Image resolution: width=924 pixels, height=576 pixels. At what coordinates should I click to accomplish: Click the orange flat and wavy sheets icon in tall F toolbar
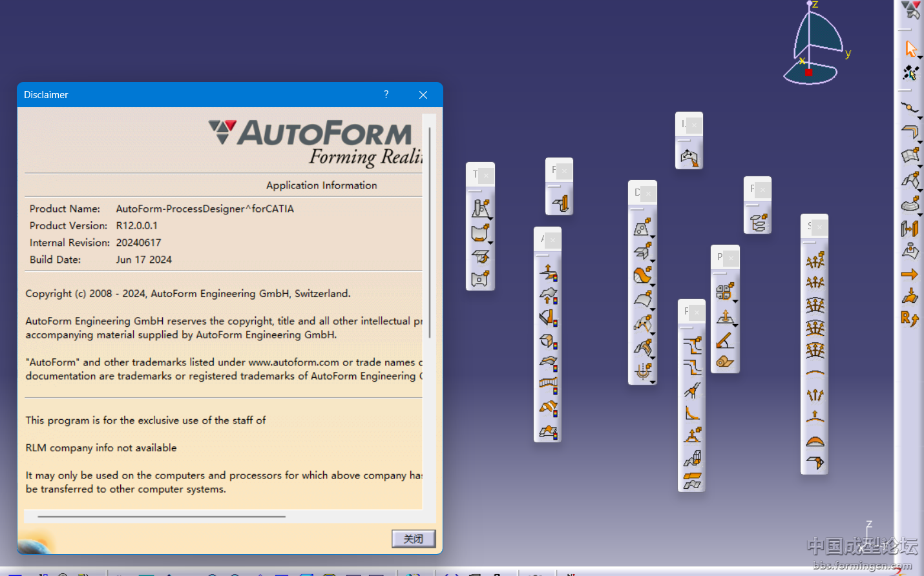[692, 481]
